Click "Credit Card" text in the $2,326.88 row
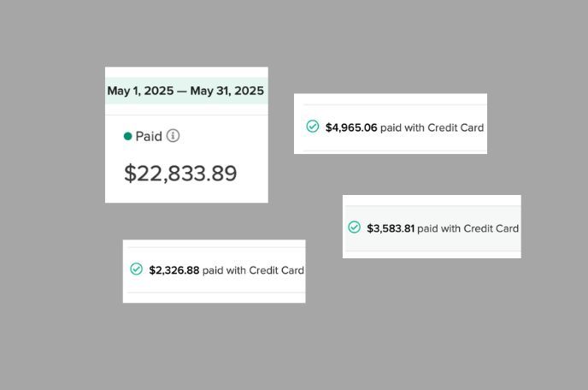Screen dimensions: 588x390 pos(276,270)
